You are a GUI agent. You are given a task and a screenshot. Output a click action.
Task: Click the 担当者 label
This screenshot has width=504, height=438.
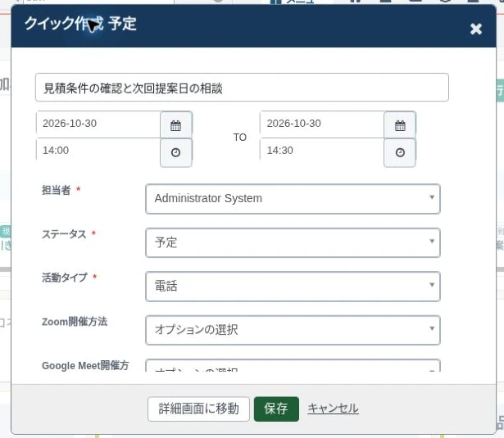[x=57, y=190]
